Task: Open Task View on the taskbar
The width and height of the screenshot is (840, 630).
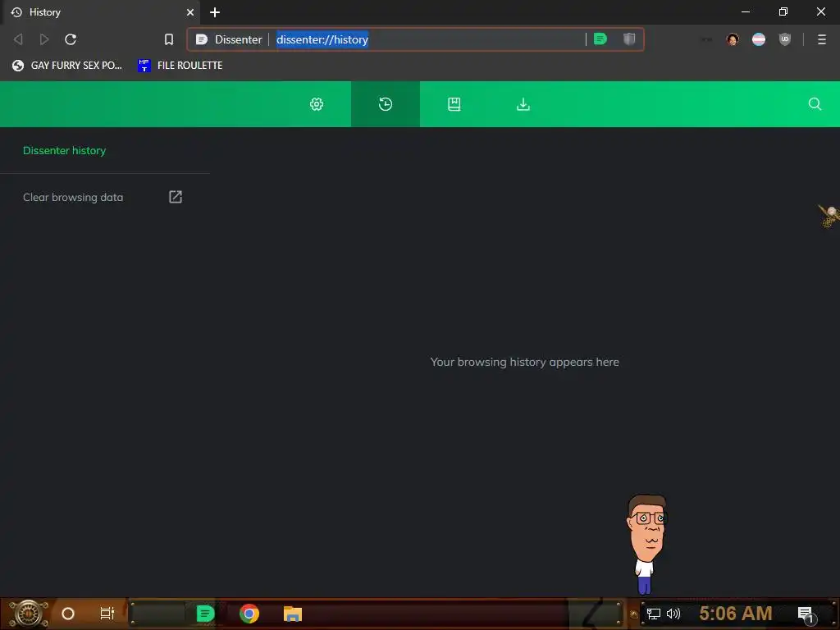Action: point(107,614)
